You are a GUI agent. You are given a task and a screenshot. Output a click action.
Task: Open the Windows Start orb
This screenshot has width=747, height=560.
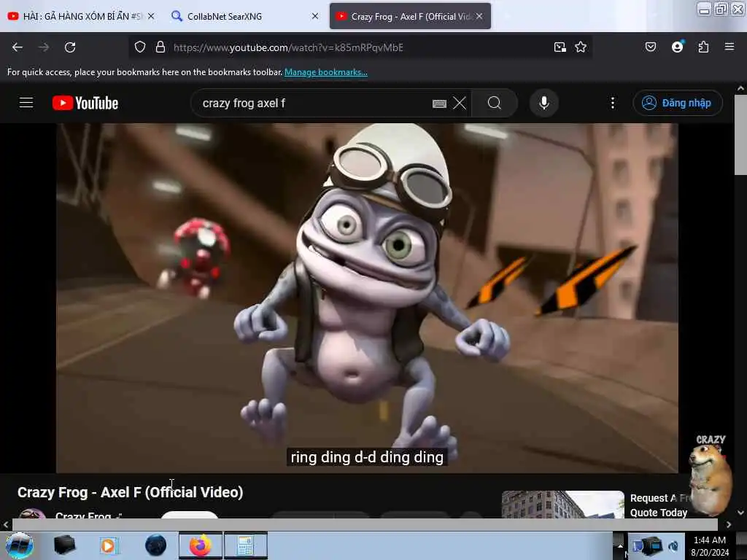coord(19,545)
